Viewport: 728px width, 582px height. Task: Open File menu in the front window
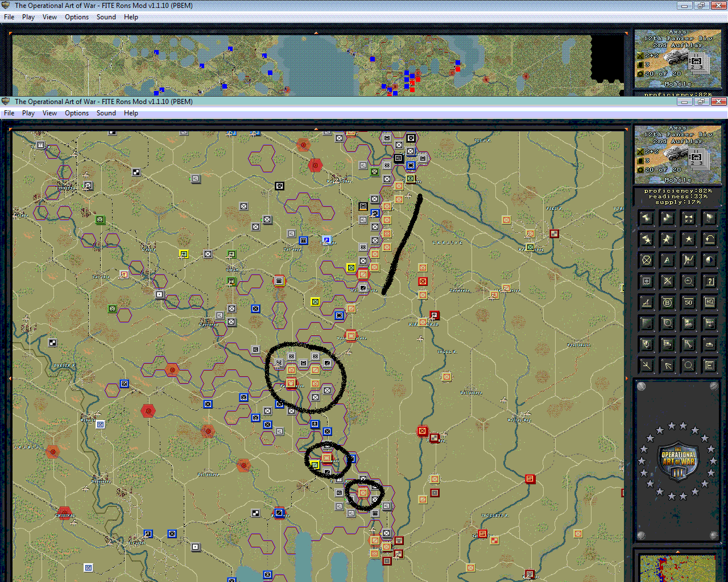(9, 113)
